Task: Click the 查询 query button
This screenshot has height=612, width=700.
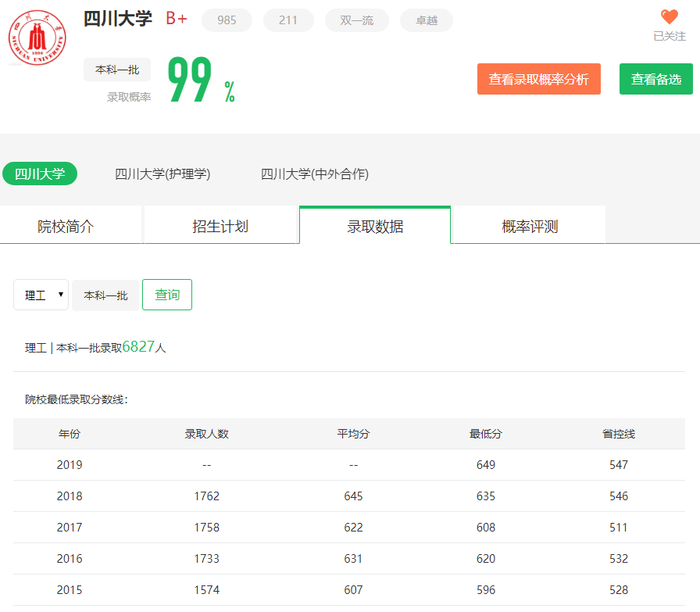Action: pyautogui.click(x=167, y=295)
